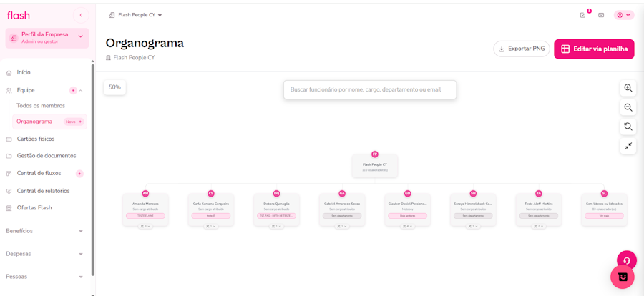
Task: Click the Central de relatórios icon
Action: point(9,192)
